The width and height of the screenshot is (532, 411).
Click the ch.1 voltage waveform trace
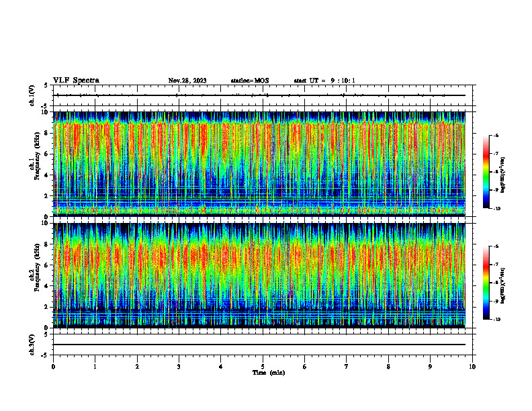coord(259,95)
